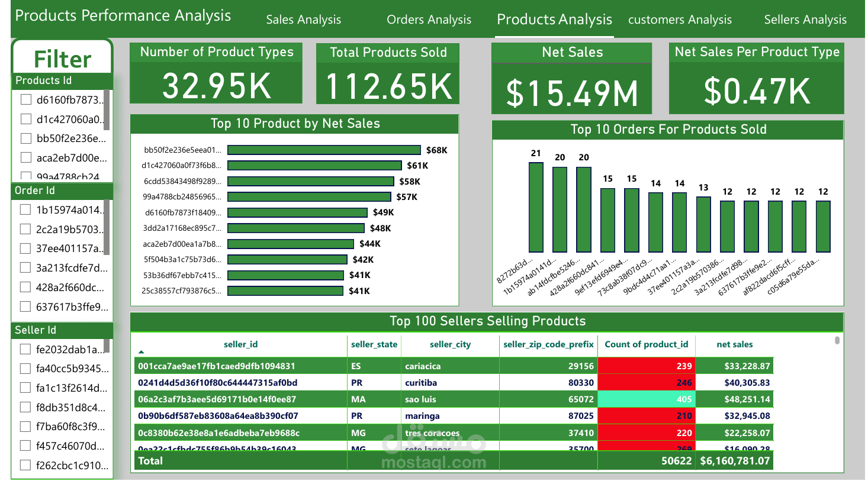Click the bar for 25c38557cf793876c5
Screen dimensions: 868x481
tap(285, 291)
